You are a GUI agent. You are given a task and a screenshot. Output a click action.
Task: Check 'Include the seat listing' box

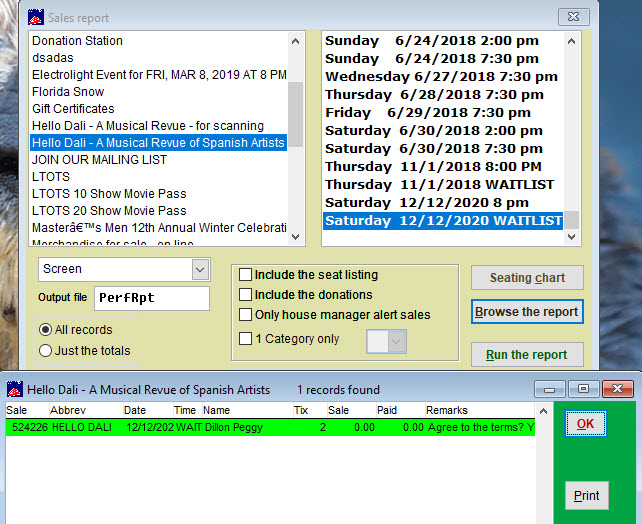point(246,275)
